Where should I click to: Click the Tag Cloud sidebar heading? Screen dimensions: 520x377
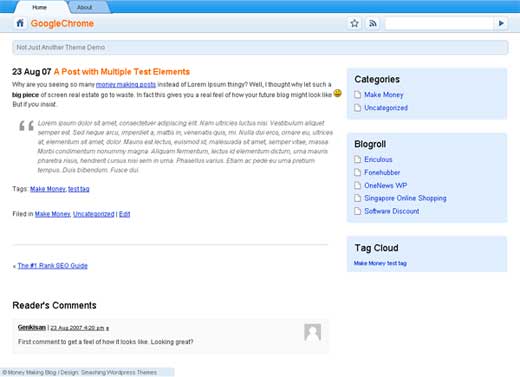tap(376, 248)
